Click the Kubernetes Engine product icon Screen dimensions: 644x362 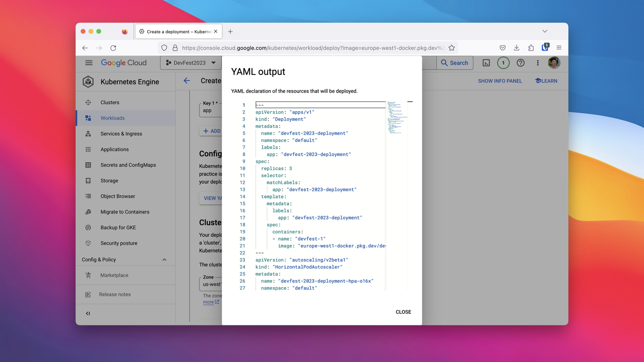[x=88, y=81]
